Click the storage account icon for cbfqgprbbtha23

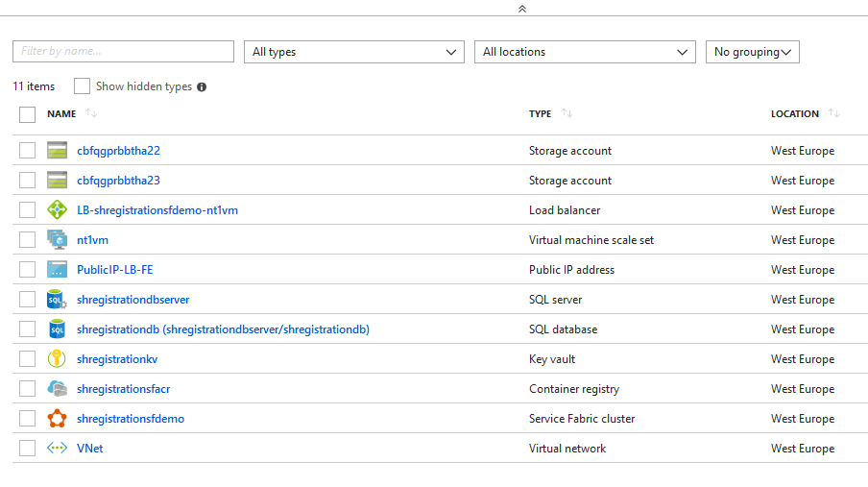[x=57, y=180]
